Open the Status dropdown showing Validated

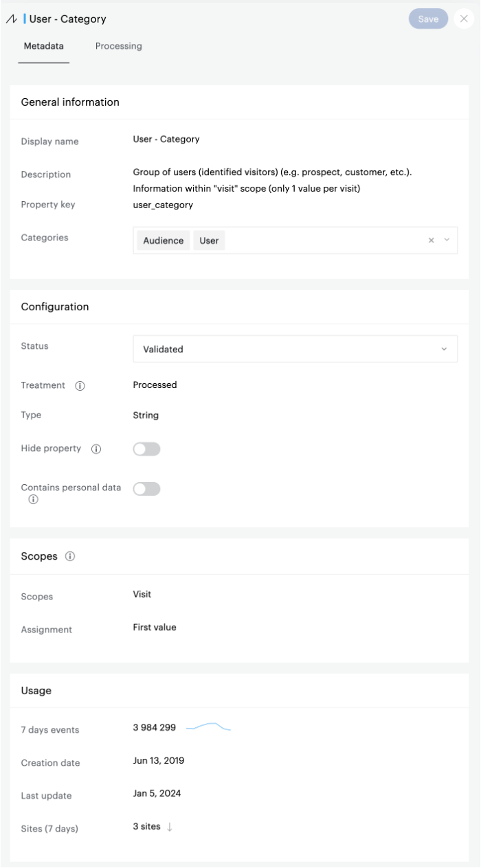click(x=295, y=349)
